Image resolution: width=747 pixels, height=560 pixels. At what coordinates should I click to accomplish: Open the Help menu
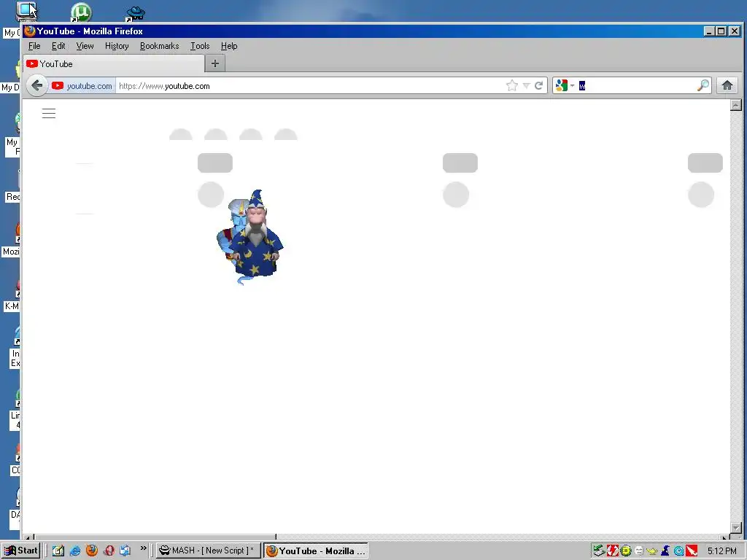click(x=228, y=46)
